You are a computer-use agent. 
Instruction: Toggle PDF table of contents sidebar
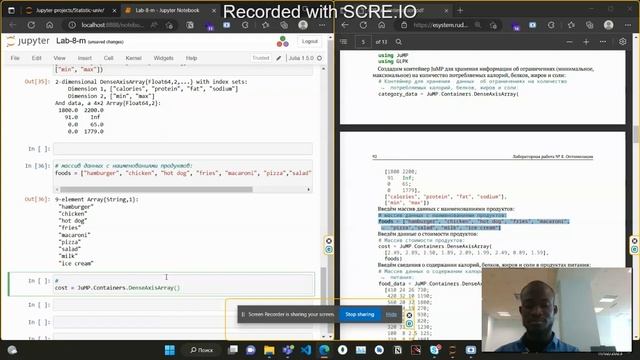coord(344,42)
